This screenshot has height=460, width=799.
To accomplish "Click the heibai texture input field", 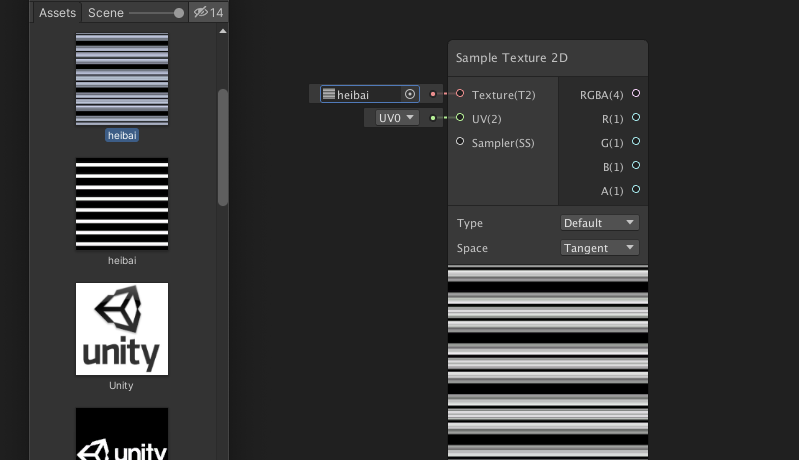I will (x=370, y=94).
